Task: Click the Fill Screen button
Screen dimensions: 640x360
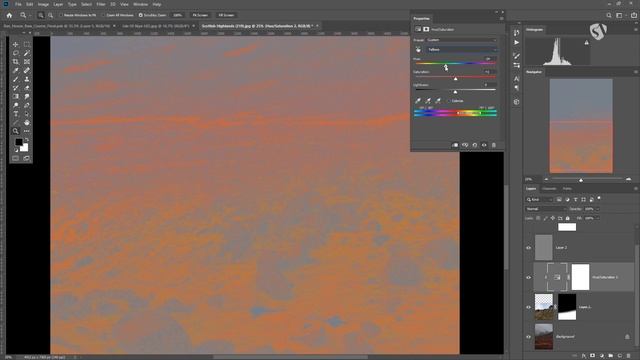Action: pyautogui.click(x=226, y=15)
